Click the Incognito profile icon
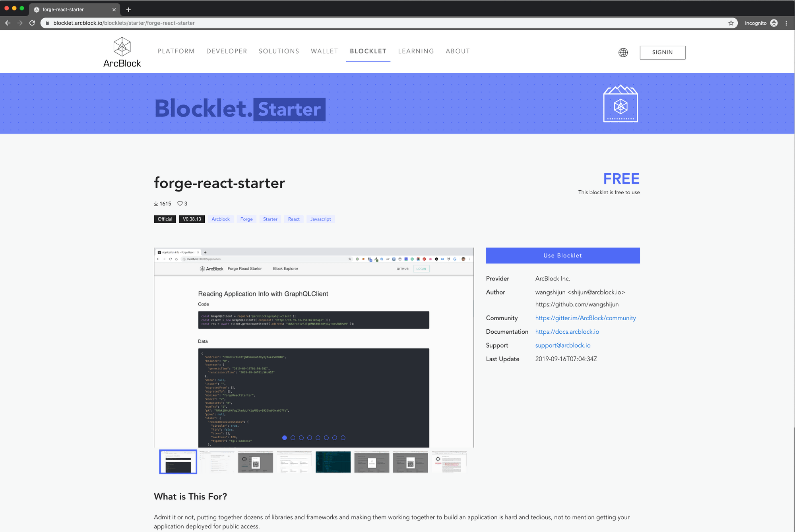Viewport: 795px width, 532px height. [x=774, y=23]
